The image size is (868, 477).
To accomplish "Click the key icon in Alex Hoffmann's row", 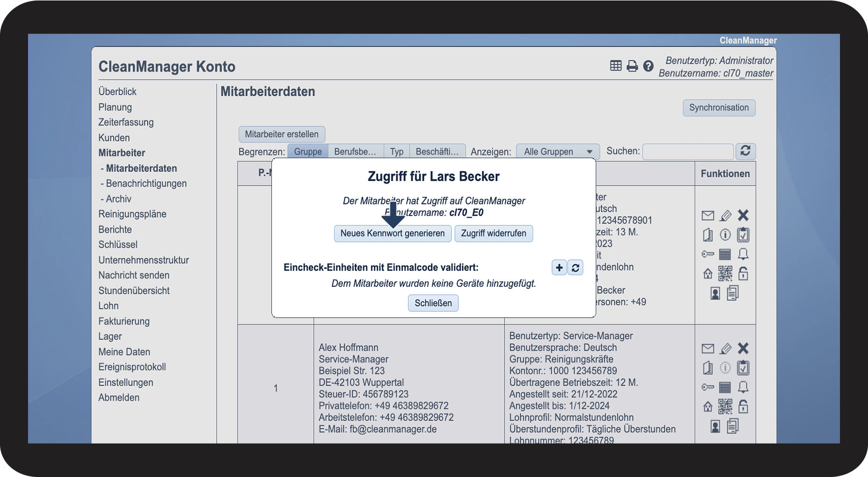I will (x=708, y=387).
